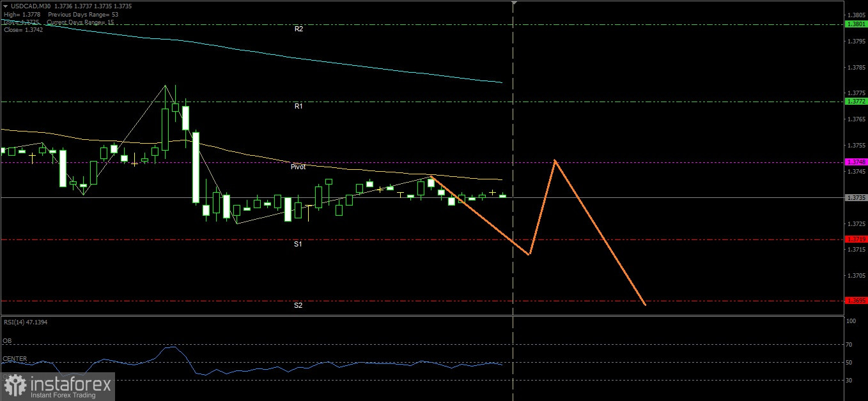Image resolution: width=868 pixels, height=401 pixels.
Task: Click the RSI scale value 70
Action: coord(850,345)
